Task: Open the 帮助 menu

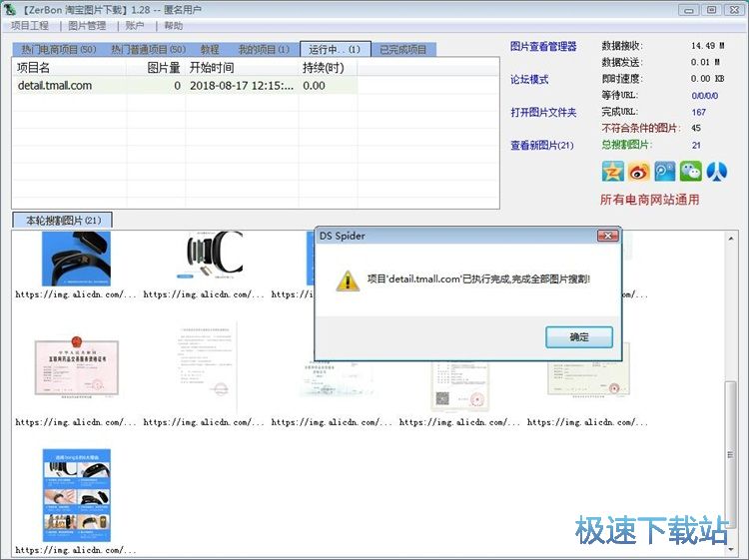Action: (x=173, y=26)
